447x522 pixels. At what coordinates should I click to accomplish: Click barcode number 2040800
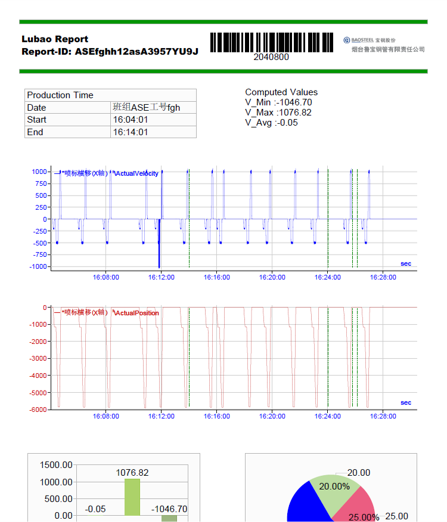271,57
